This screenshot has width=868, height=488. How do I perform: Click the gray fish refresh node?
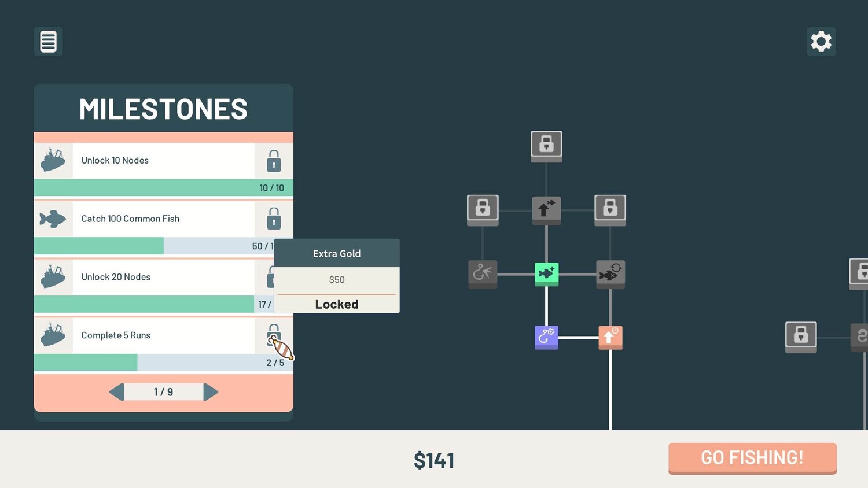pos(610,273)
